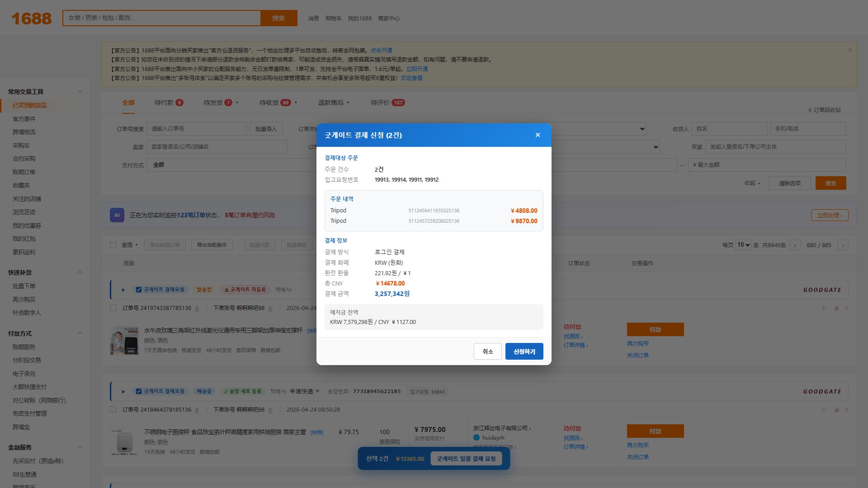This screenshot has height=488, width=868.
Task: Close the 굿게이트 결제 신청 dialog
Action: click(538, 135)
